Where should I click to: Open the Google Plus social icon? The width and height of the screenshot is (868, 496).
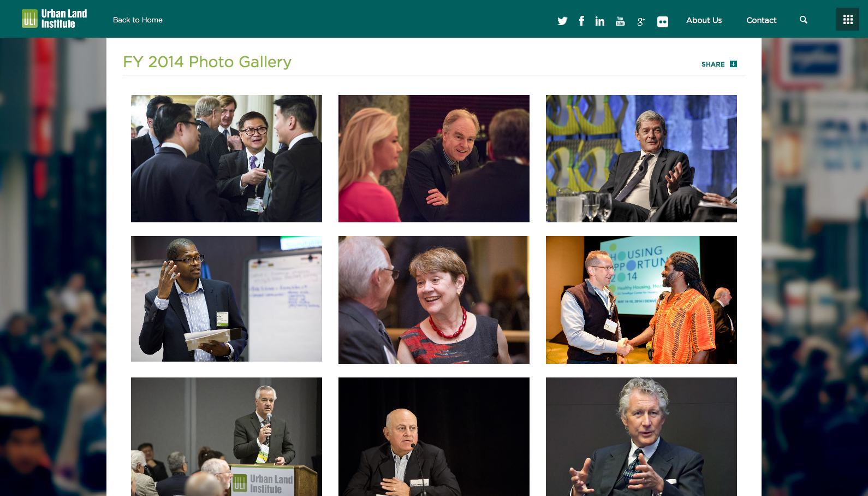[641, 21]
